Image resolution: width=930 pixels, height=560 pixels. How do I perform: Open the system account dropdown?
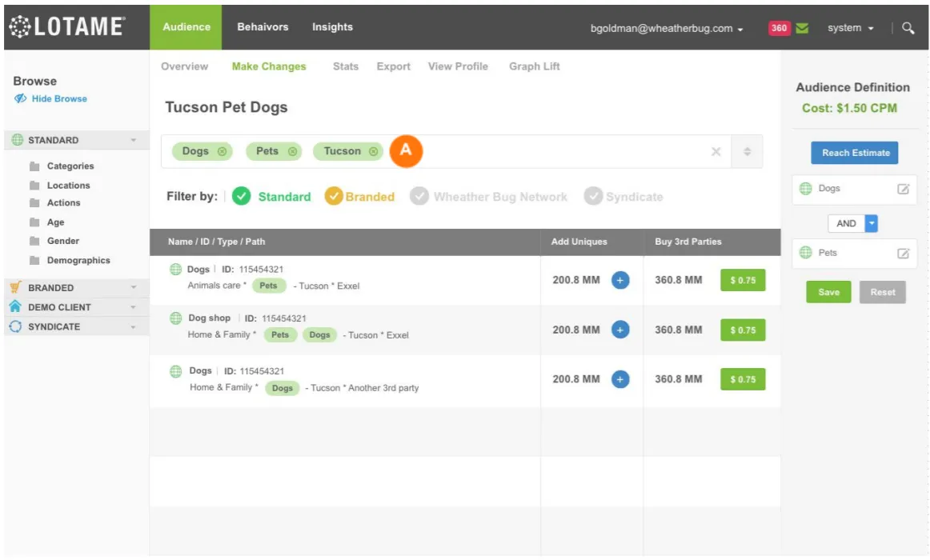point(851,28)
